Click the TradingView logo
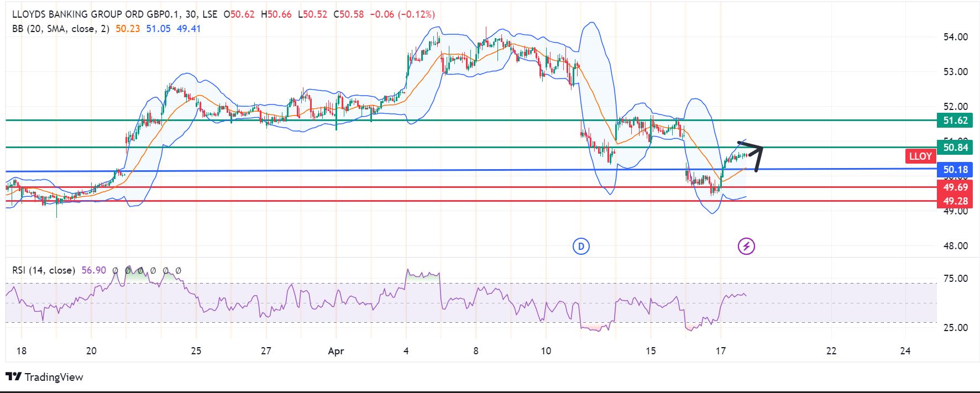The image size is (980, 393). pos(44,377)
